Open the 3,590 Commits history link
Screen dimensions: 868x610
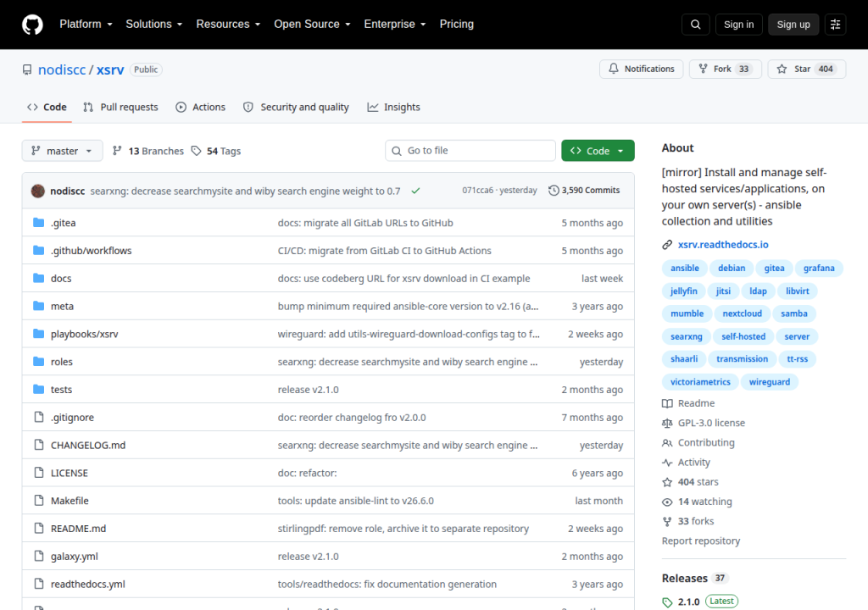click(x=584, y=191)
